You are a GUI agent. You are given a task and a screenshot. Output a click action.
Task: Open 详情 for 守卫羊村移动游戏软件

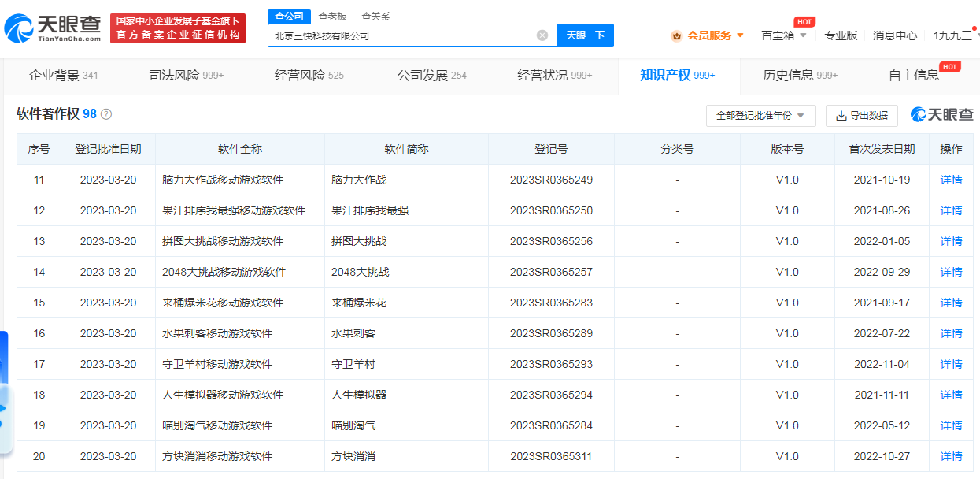tap(951, 364)
